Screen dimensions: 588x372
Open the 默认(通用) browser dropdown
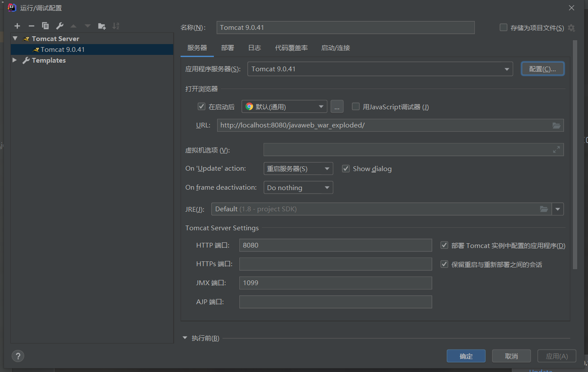click(284, 107)
